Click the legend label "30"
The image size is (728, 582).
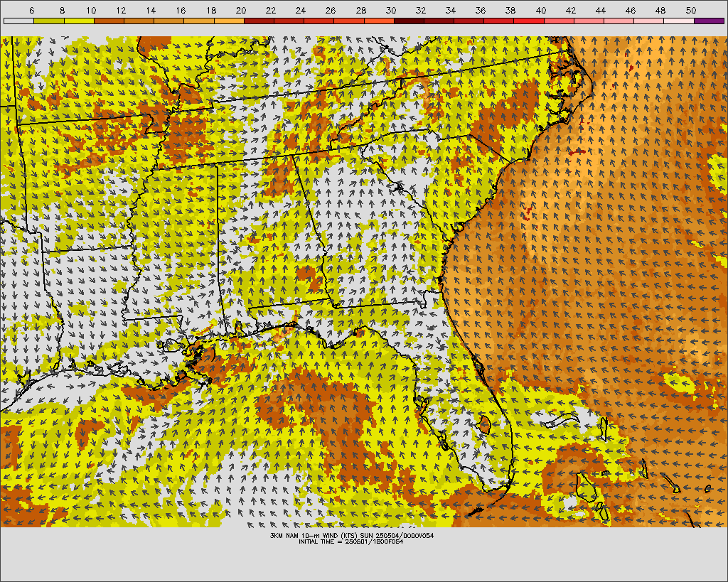[391, 10]
